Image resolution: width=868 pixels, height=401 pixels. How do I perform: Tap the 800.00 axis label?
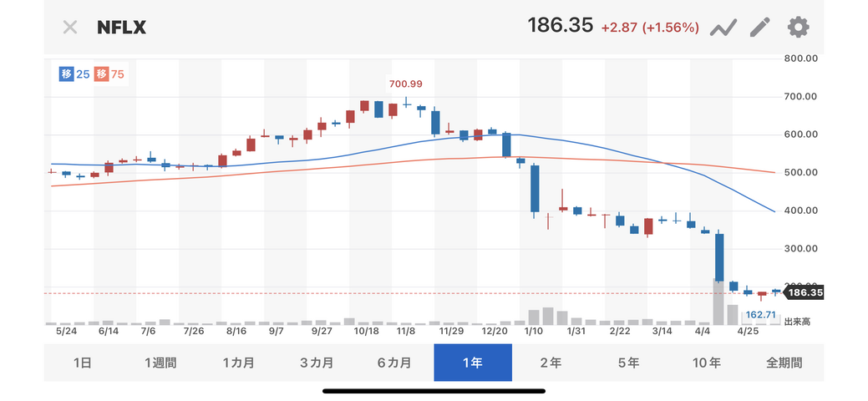tap(801, 58)
